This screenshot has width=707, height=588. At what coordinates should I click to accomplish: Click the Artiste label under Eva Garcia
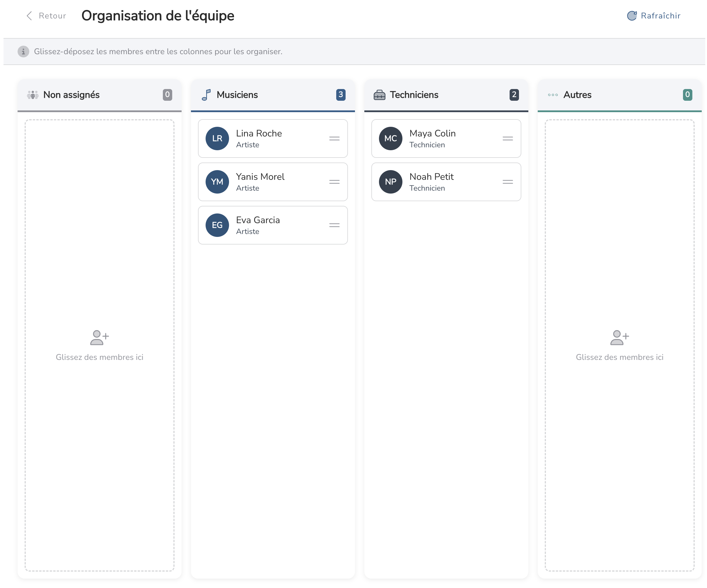pyautogui.click(x=247, y=232)
